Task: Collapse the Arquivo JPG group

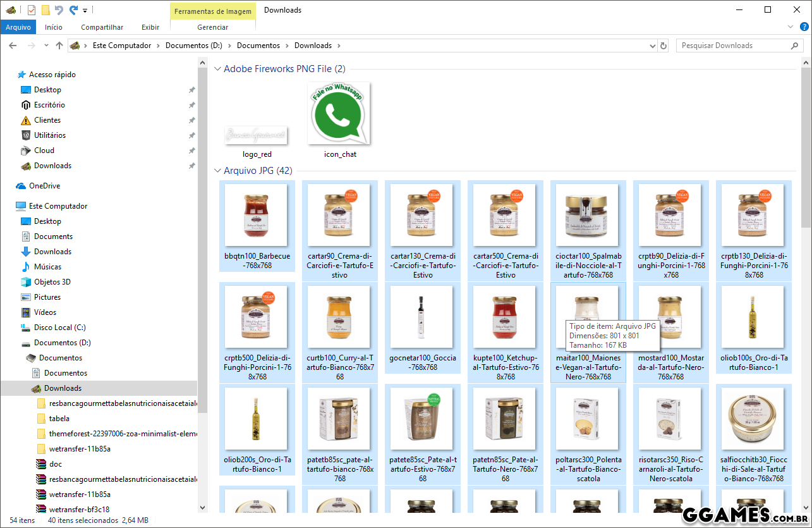Action: point(217,171)
